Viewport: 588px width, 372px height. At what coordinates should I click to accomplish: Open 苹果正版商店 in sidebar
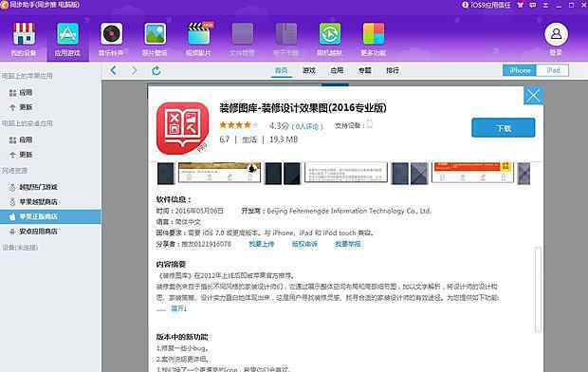(x=50, y=216)
